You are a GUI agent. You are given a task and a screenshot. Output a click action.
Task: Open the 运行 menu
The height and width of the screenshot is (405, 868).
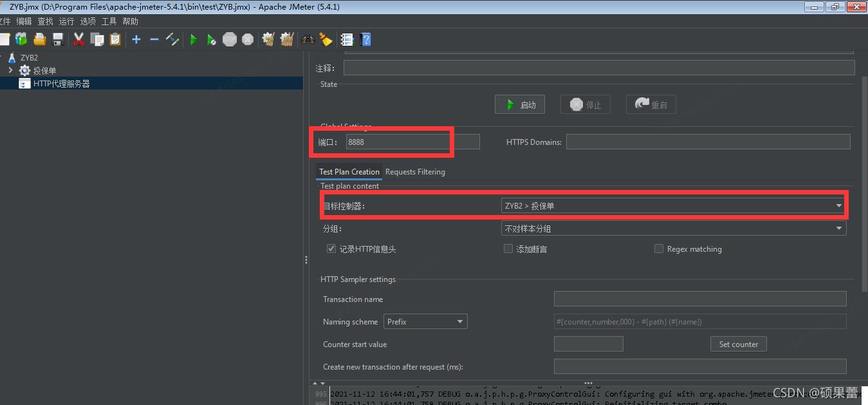[x=66, y=21]
